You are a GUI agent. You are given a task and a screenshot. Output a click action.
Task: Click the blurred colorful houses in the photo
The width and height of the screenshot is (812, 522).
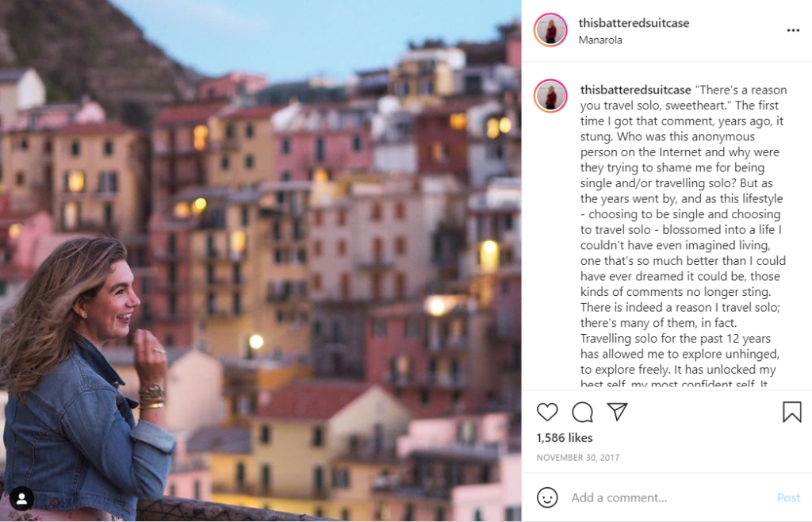[357, 238]
